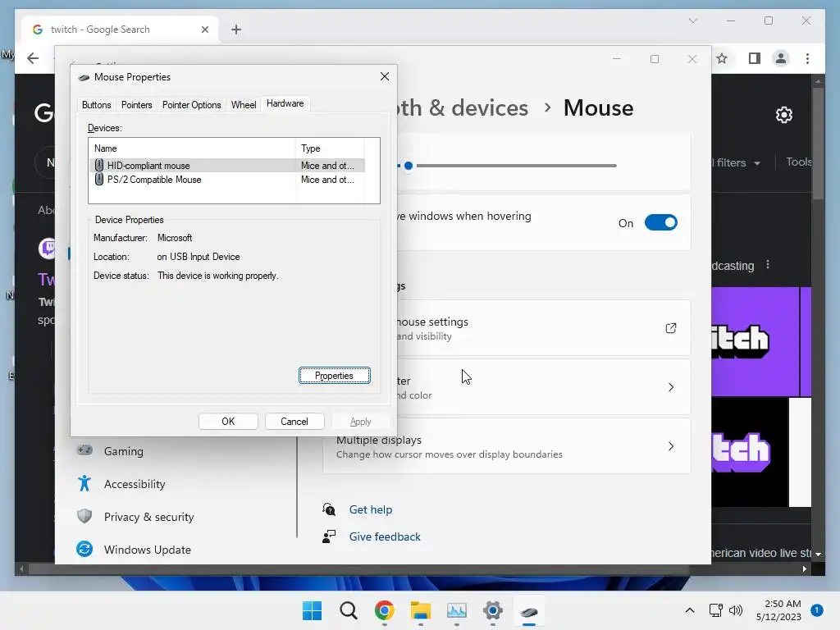The height and width of the screenshot is (630, 840).
Task: Open the Buttons tab in Mouse Properties
Action: click(97, 105)
